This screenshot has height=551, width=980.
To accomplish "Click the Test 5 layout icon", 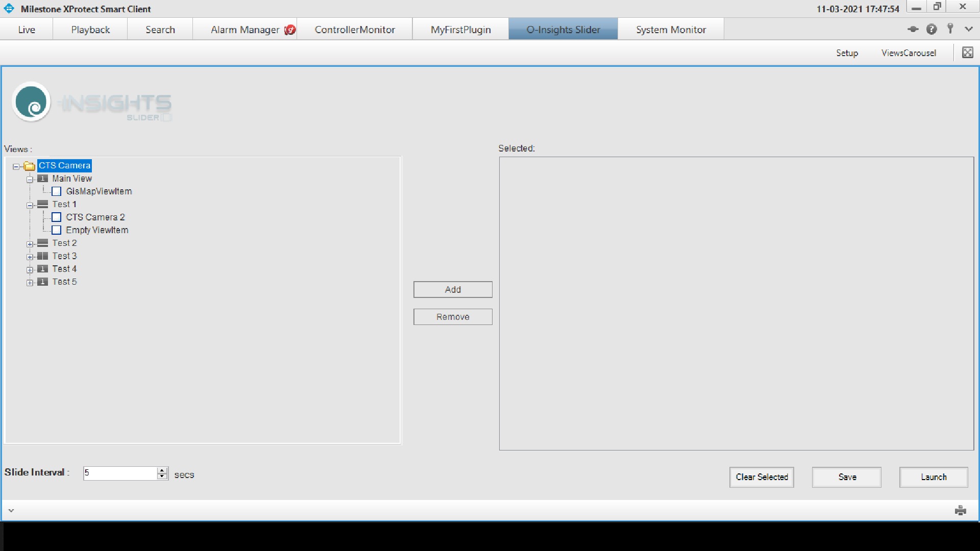I will tap(43, 282).
